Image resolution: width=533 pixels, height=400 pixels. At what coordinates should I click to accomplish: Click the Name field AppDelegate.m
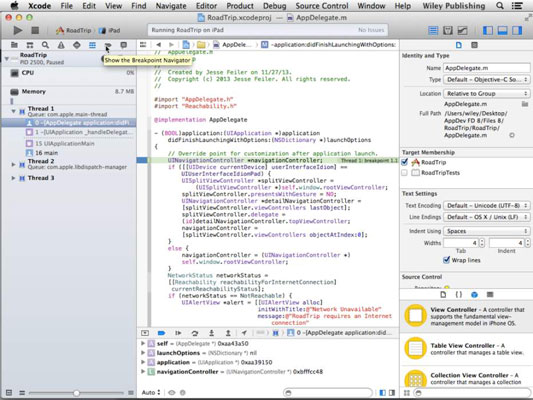click(x=486, y=68)
